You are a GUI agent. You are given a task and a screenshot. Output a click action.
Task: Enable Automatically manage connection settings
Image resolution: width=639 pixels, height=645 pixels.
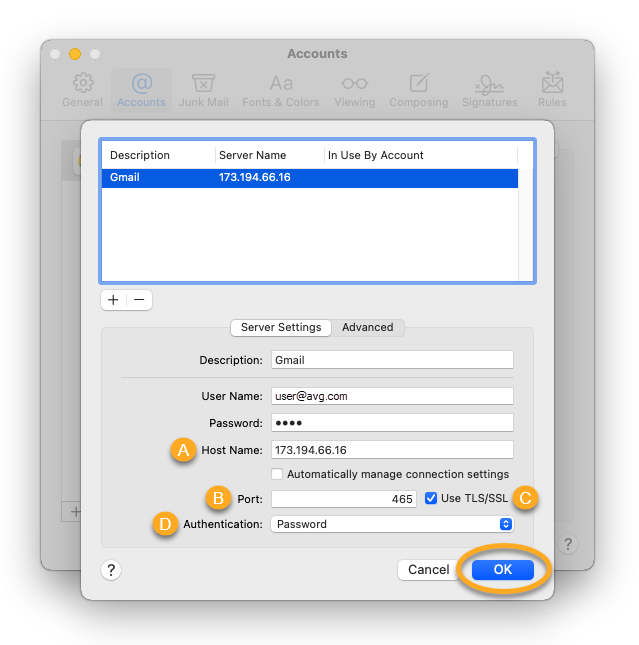(x=278, y=474)
